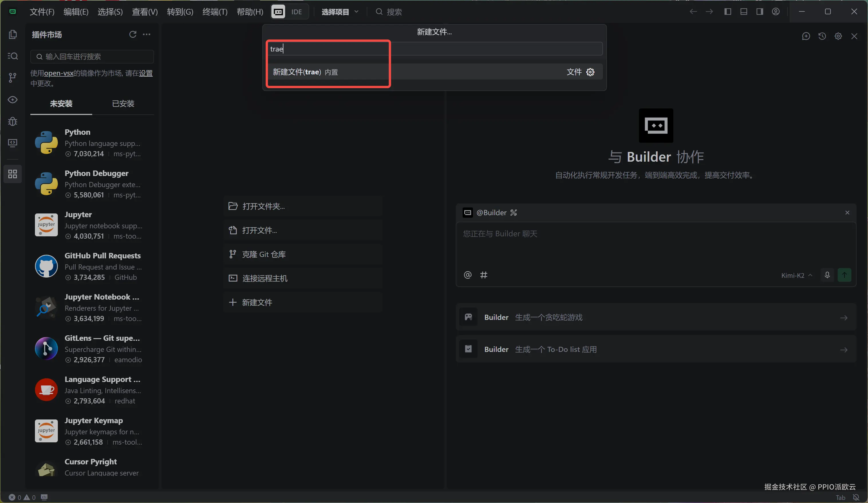The height and width of the screenshot is (503, 868).
Task: Open the Source Control branch icon
Action: [13, 78]
